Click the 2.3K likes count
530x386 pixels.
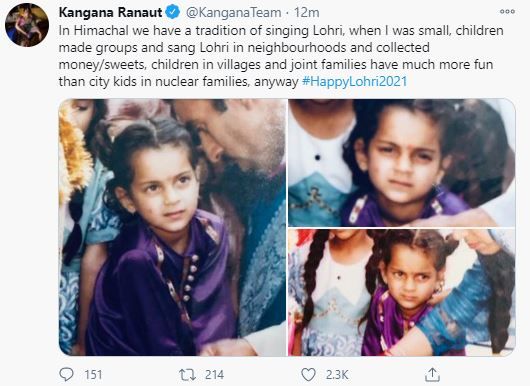(x=337, y=375)
